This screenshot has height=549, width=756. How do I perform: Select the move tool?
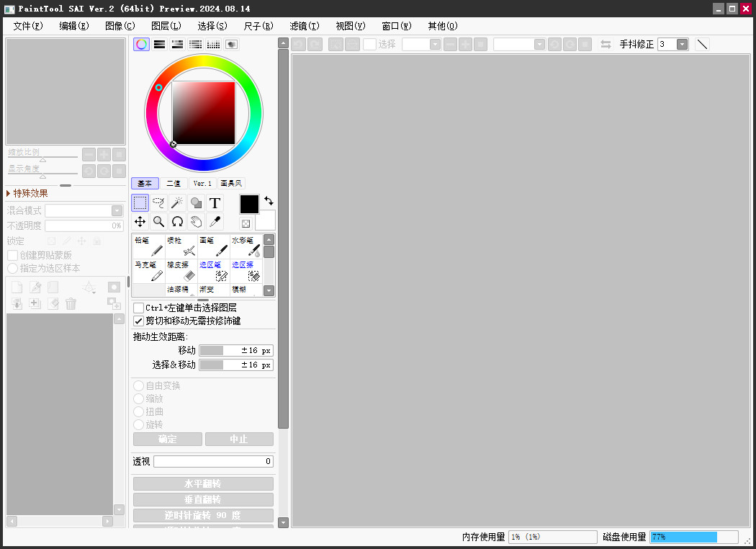(x=140, y=222)
